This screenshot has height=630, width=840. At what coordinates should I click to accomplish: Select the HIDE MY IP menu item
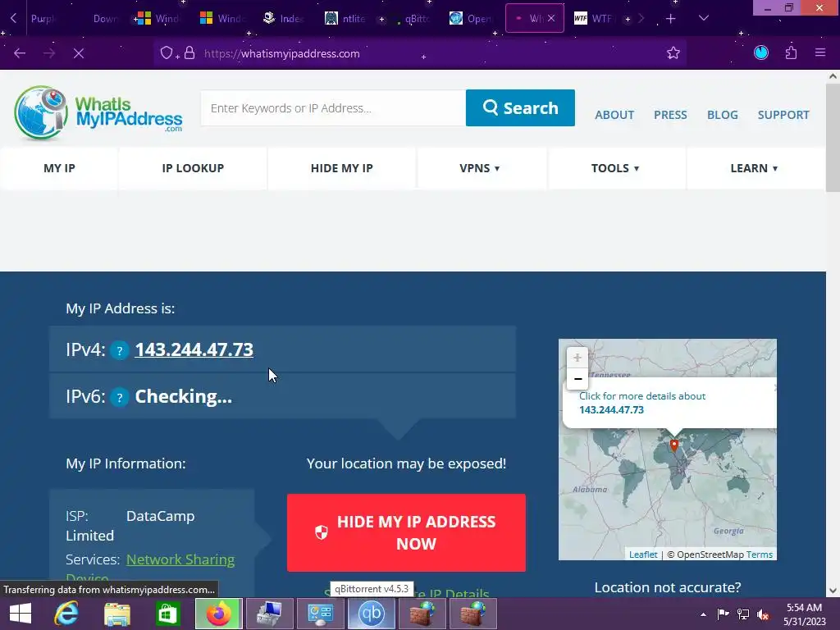(342, 168)
